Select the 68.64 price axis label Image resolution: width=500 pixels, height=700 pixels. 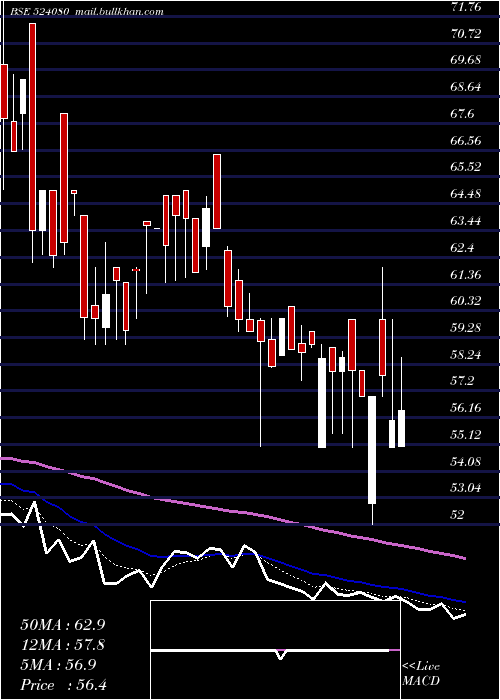[x=466, y=87]
